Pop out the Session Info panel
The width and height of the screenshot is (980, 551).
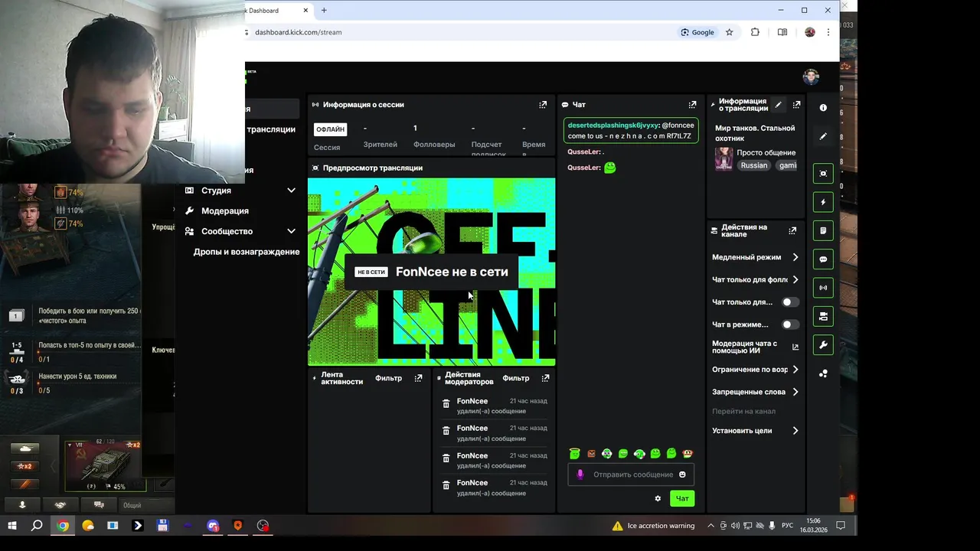[x=543, y=105]
